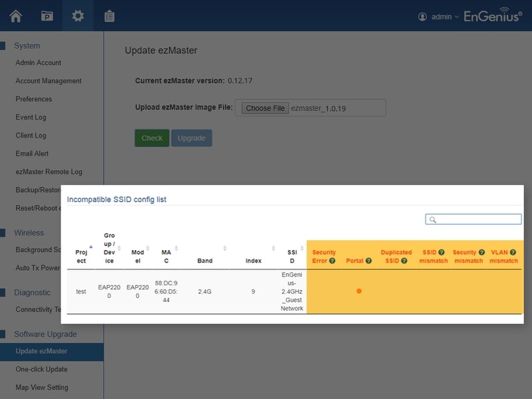
Task: Click the Duplicated SSID help icon
Action: pyautogui.click(x=404, y=261)
